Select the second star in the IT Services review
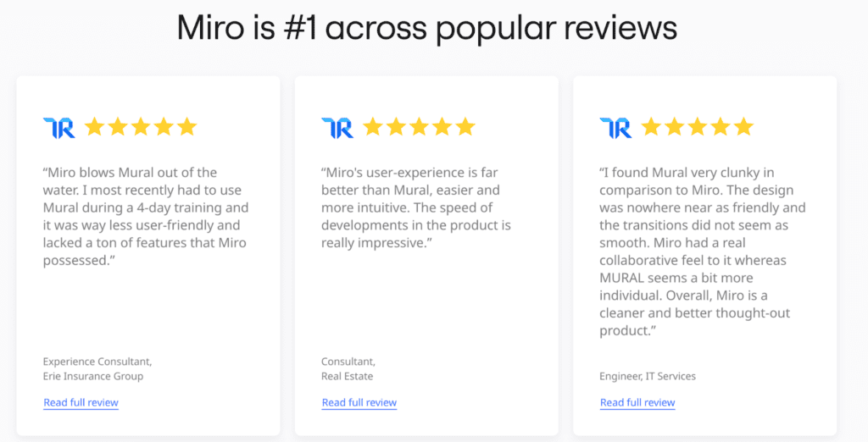This screenshot has height=442, width=868. [x=675, y=127]
